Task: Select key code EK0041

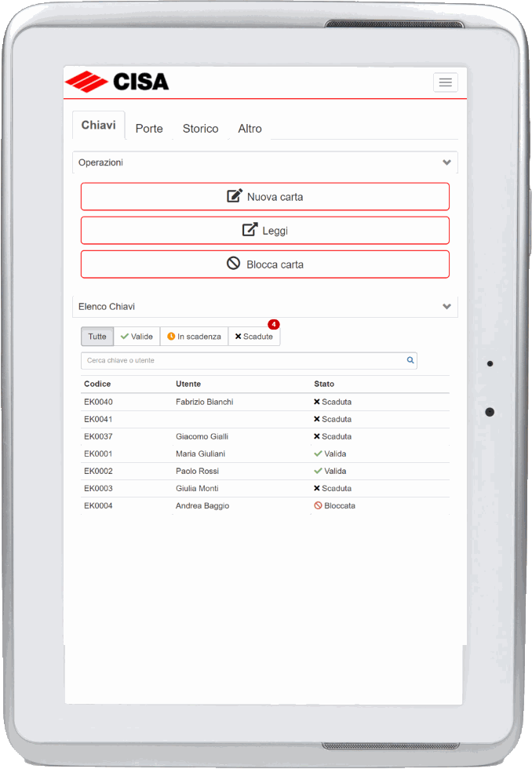Action: [x=98, y=419]
